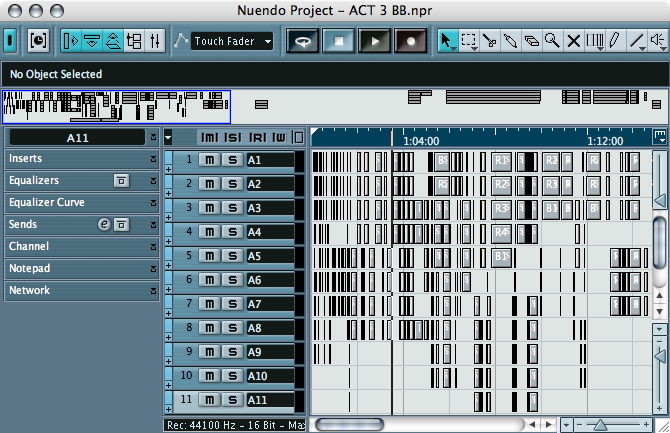
Task: Toggle the Cycle loop button
Action: tap(302, 41)
